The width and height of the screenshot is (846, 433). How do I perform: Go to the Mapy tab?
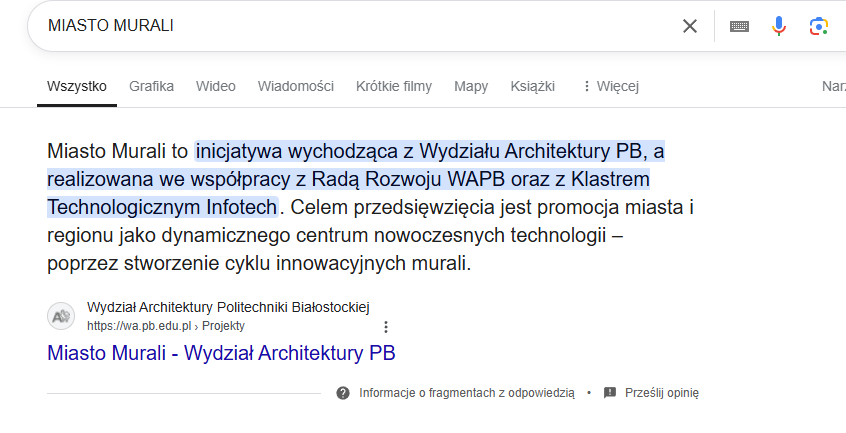pyautogui.click(x=471, y=86)
